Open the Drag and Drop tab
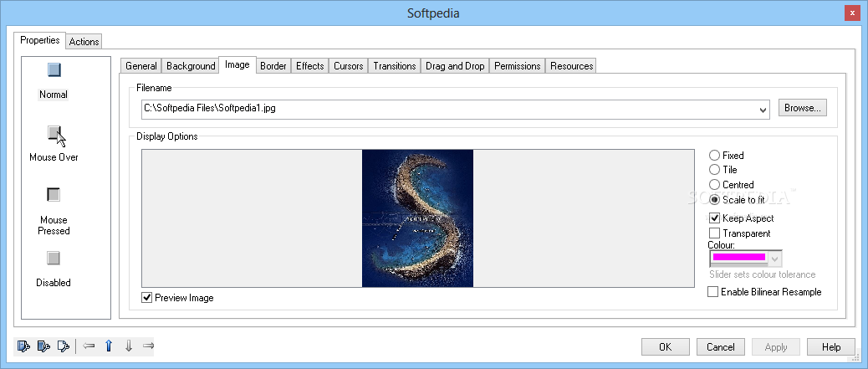 [455, 66]
